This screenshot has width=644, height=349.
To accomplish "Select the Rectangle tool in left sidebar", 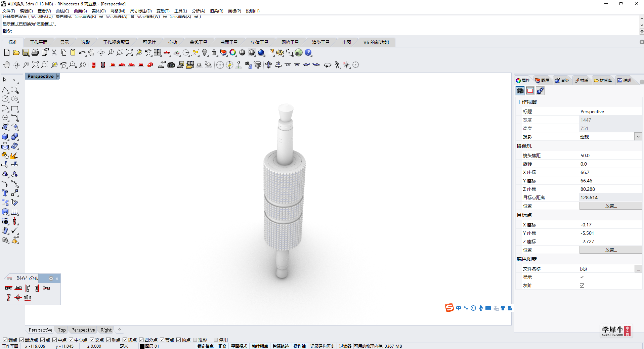I will (14, 108).
